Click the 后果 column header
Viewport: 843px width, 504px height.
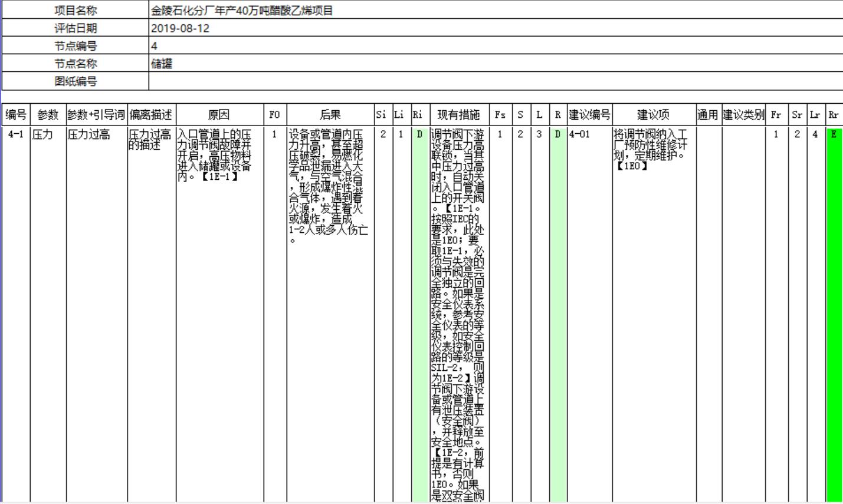click(330, 115)
